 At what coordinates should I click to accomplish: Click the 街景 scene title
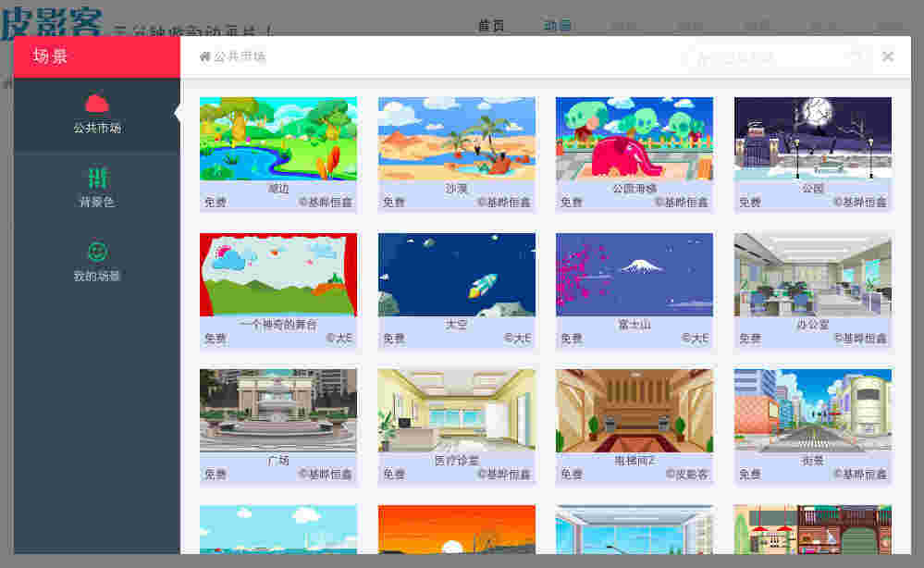click(813, 461)
